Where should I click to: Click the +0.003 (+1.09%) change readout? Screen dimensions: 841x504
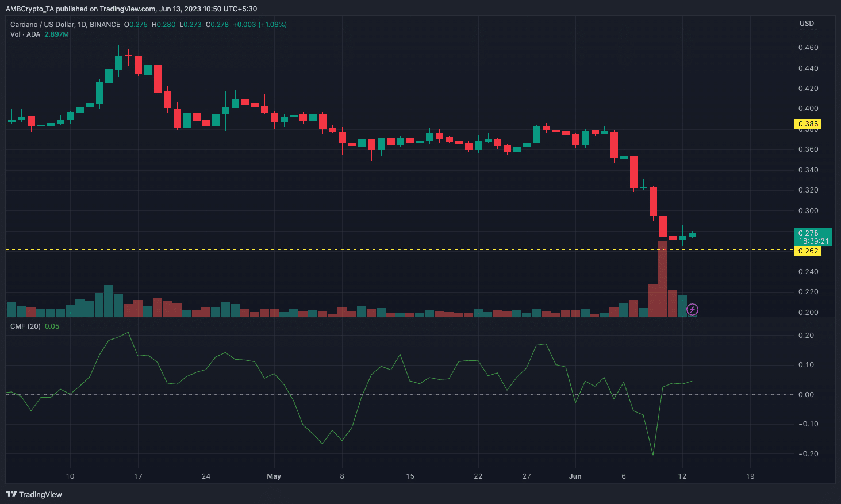260,25
